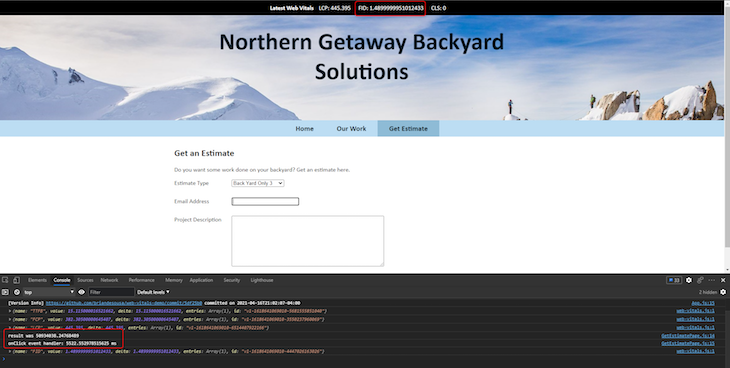Click the 'Estimate Type' field label
730x368 pixels.
(x=191, y=183)
